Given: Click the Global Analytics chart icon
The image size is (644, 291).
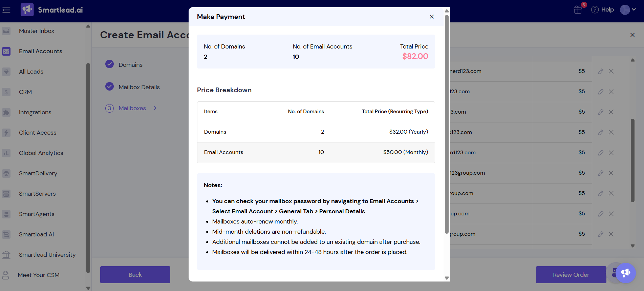Looking at the screenshot, I should (x=6, y=153).
